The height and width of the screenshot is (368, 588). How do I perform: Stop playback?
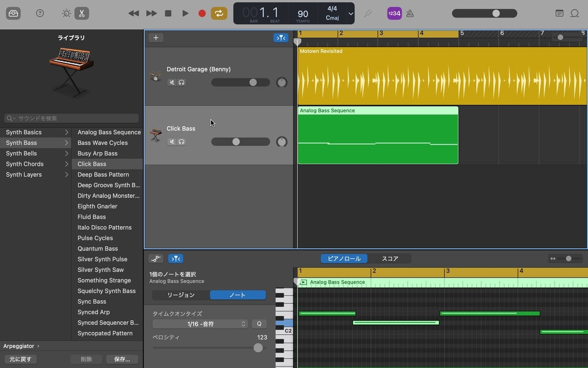point(168,13)
